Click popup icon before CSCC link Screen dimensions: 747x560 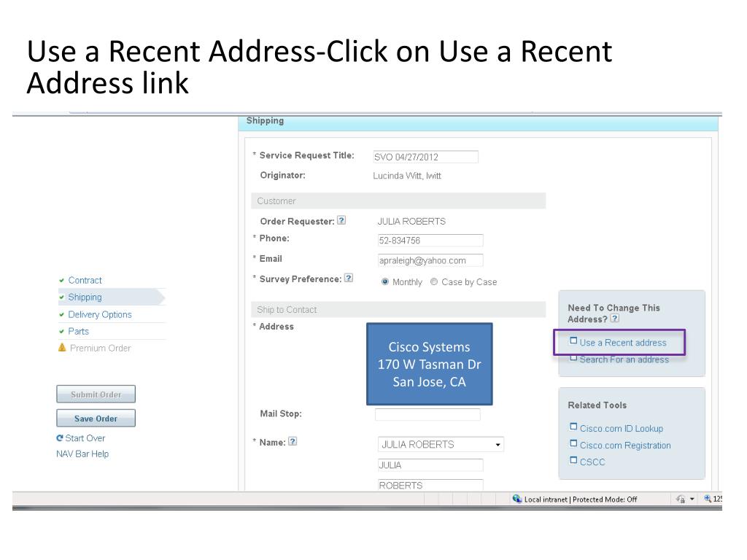(x=573, y=461)
